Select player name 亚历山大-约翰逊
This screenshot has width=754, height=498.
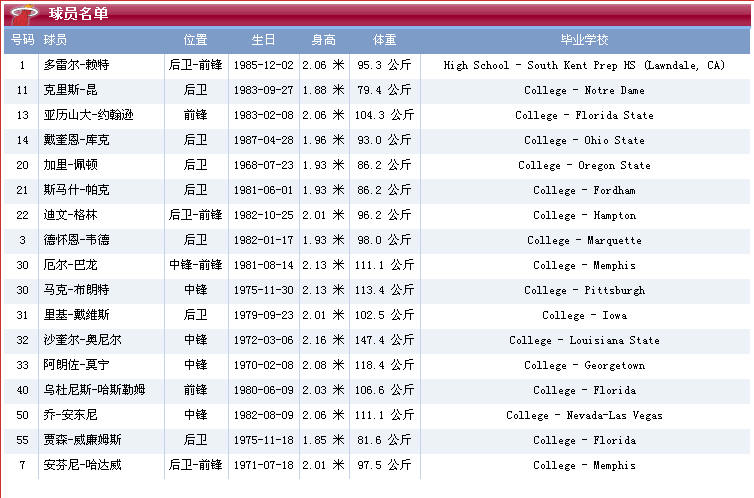pyautogui.click(x=88, y=115)
